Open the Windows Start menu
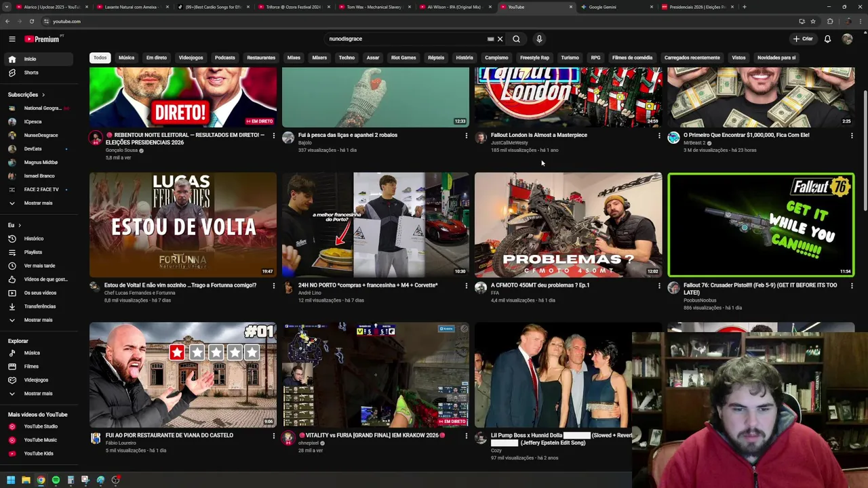This screenshot has width=868, height=488. (11, 480)
